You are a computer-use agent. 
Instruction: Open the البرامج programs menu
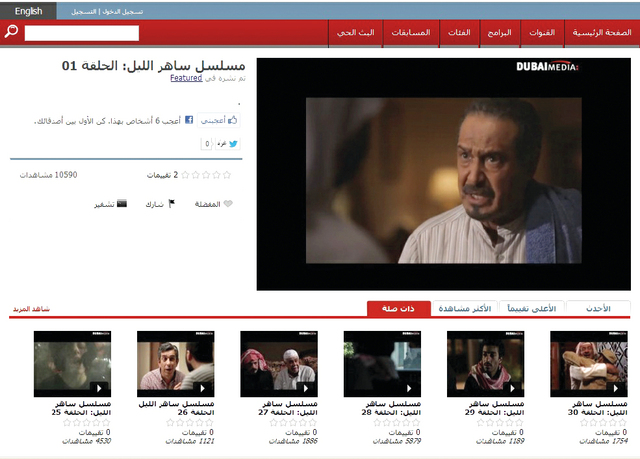tap(500, 33)
